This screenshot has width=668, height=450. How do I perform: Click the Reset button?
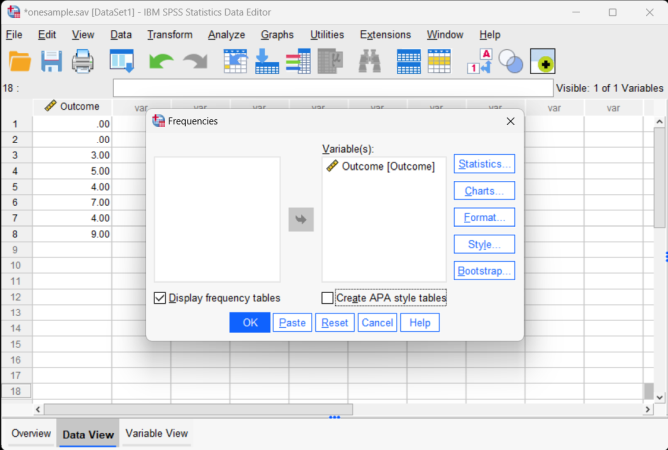[x=334, y=323]
